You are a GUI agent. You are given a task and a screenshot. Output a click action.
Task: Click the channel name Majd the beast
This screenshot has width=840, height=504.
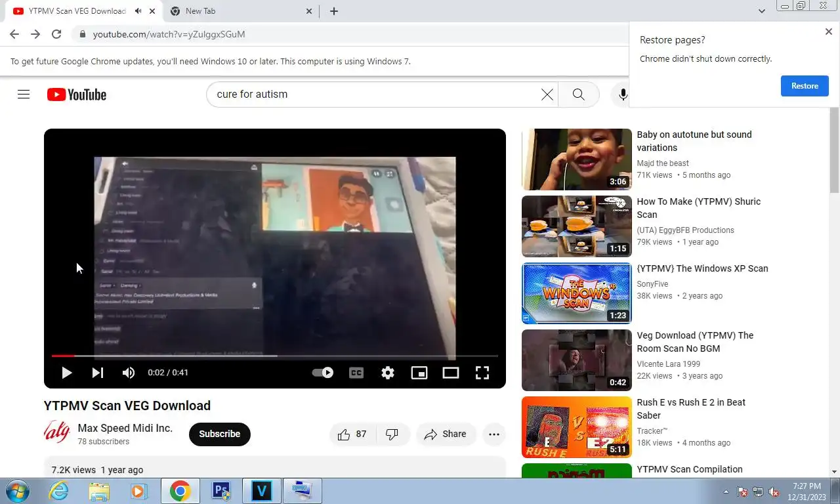[663, 163]
